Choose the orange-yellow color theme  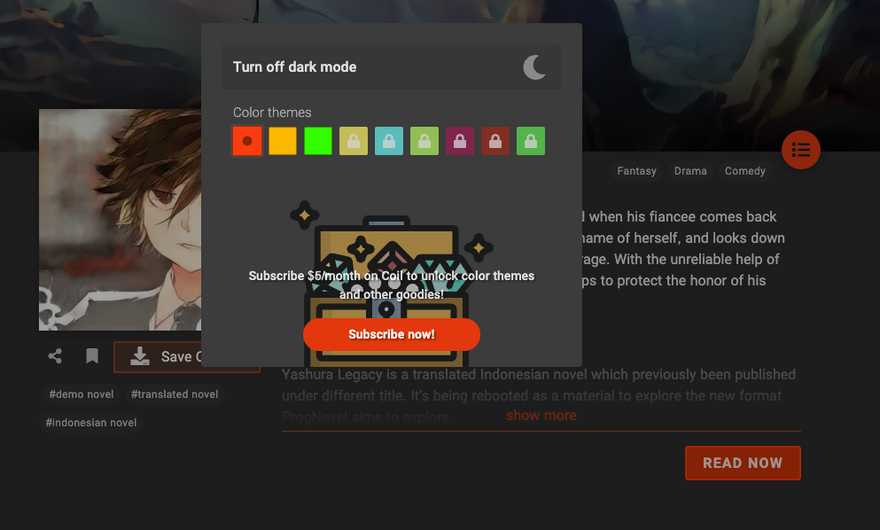click(x=283, y=141)
